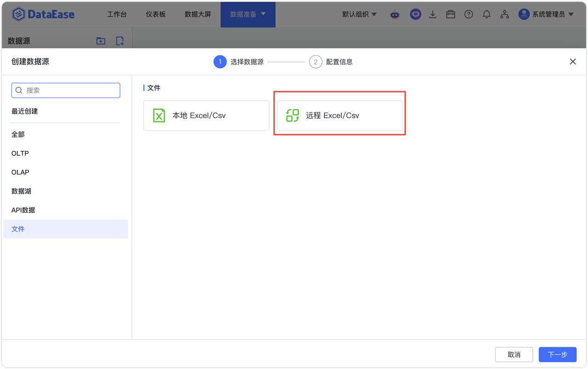Select step 1 选择数据源

(x=238, y=62)
